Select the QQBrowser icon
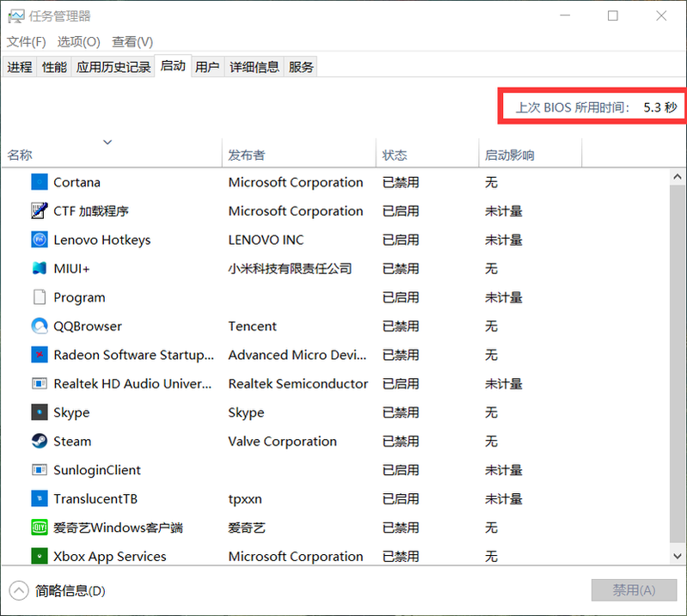687x616 pixels. [40, 326]
